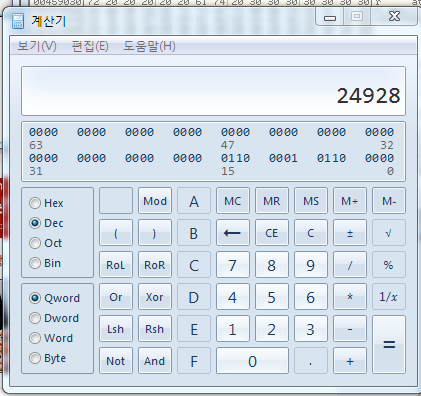This screenshot has height=396, width=421.
Task: Toggle the 0110 bit group above 15
Action: point(235,158)
